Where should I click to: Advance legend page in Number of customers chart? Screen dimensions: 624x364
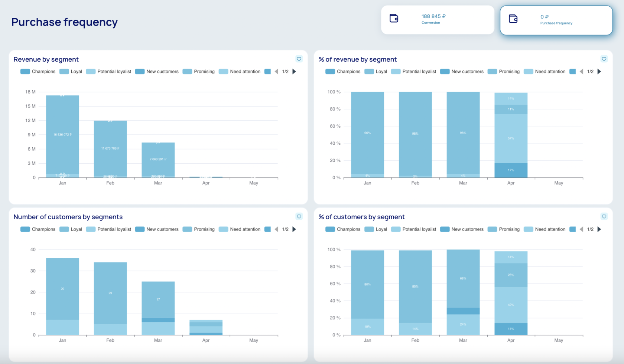pyautogui.click(x=294, y=229)
